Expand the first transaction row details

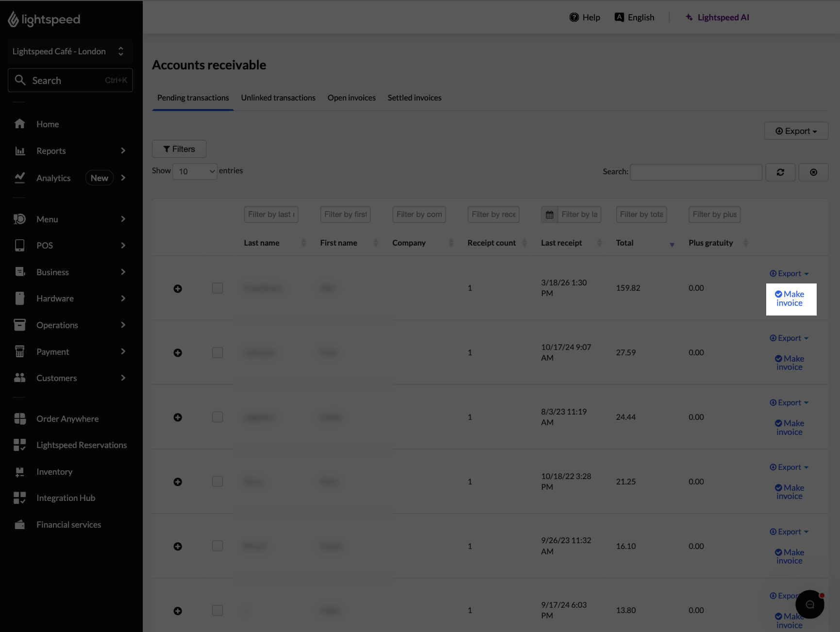(178, 288)
